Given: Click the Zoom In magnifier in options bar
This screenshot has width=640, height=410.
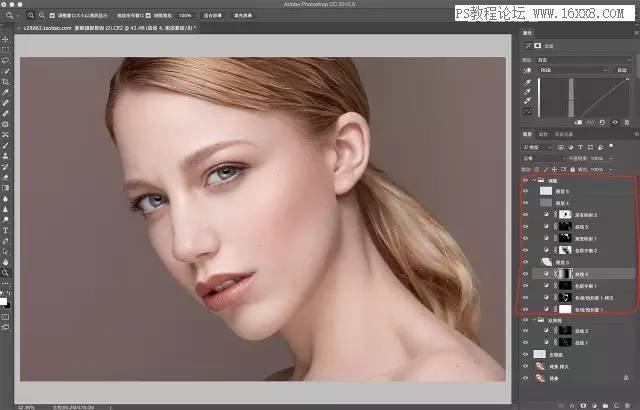Looking at the screenshot, I should tap(31, 16).
